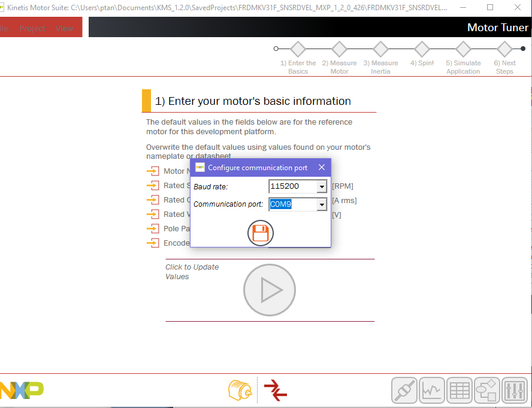Open the partially visible File menu
The width and height of the screenshot is (532, 408).
[x=4, y=29]
